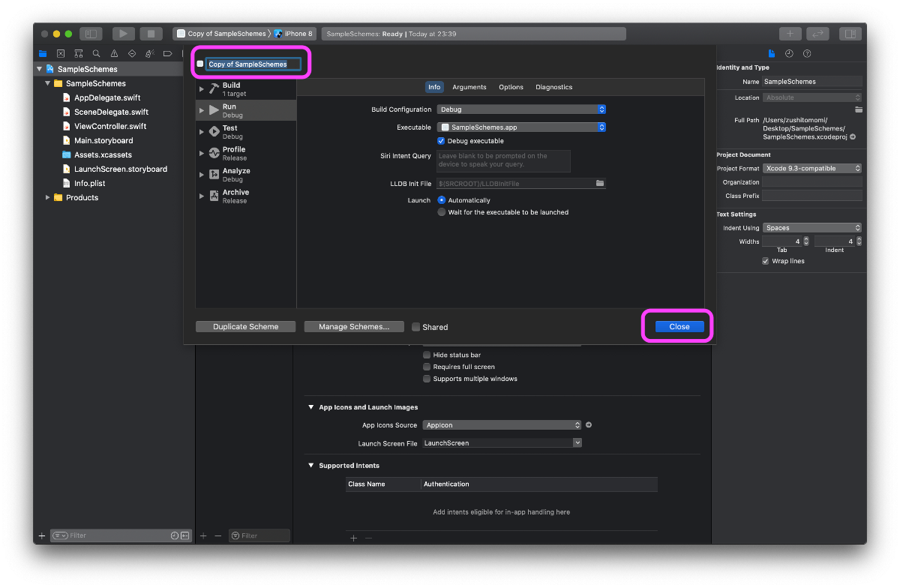900x588 pixels.
Task: Toggle Debug executable checkbox
Action: point(441,141)
